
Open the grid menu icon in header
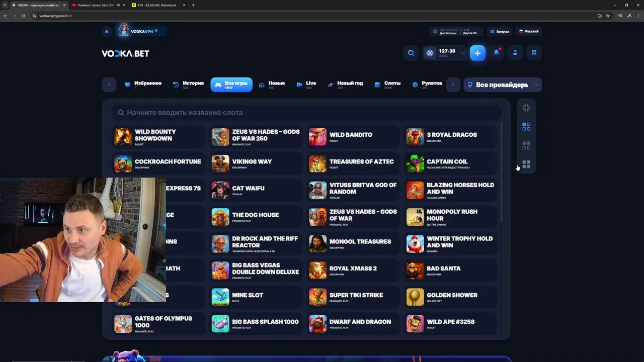[x=534, y=53]
